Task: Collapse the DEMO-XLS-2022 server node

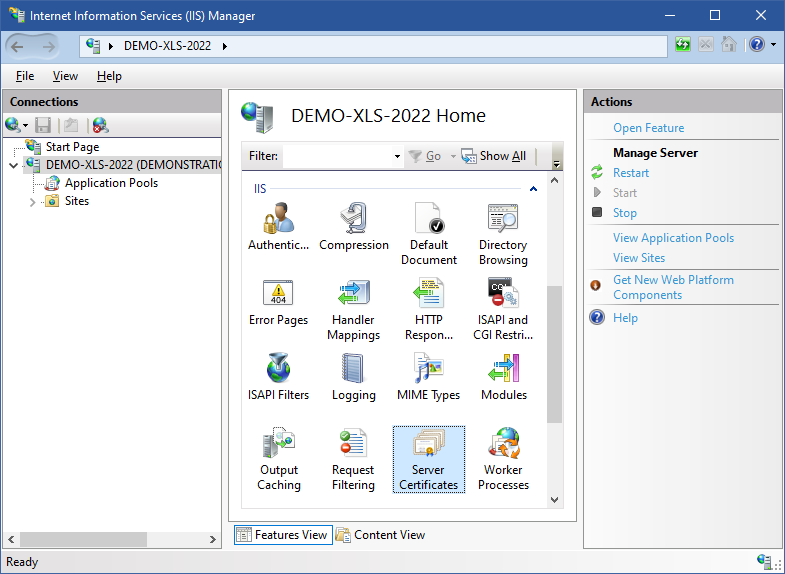Action: (x=14, y=165)
